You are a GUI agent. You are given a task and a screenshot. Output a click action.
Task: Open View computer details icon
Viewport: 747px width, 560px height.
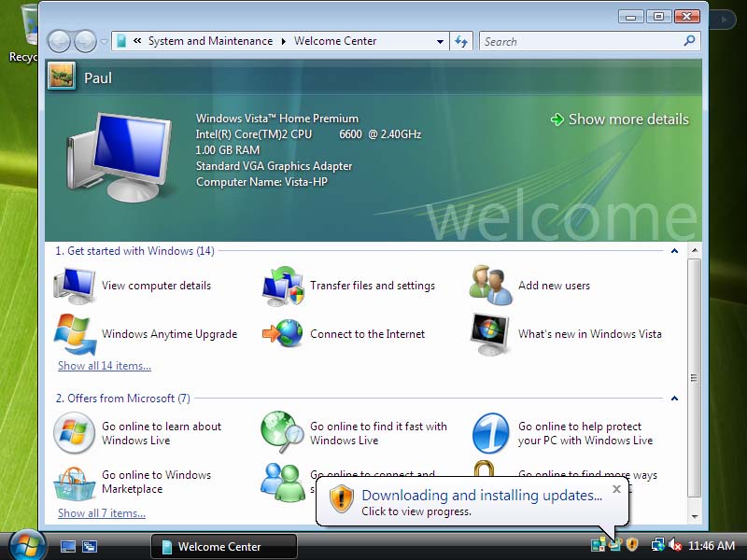75,286
